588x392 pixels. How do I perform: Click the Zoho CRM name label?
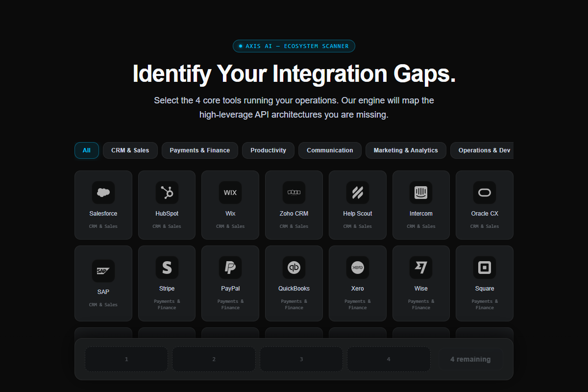[294, 214]
